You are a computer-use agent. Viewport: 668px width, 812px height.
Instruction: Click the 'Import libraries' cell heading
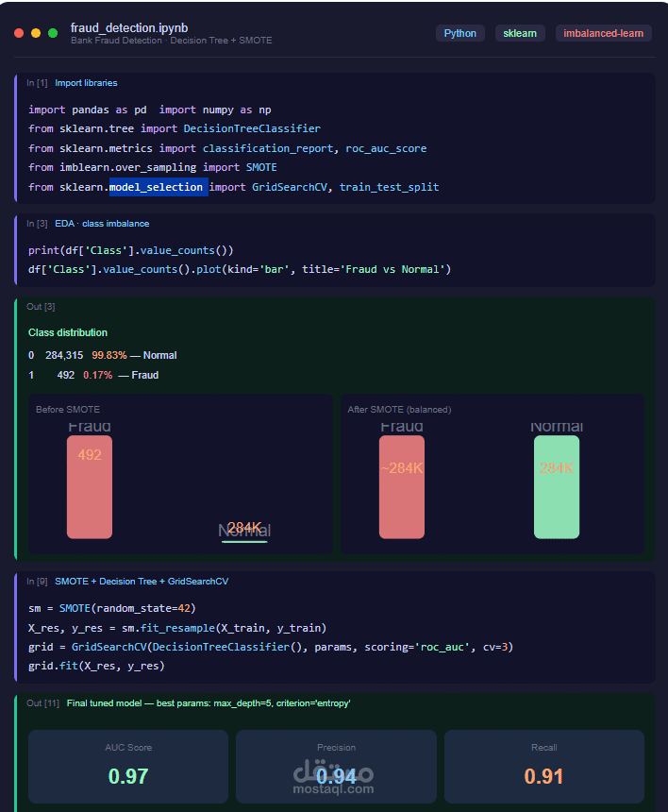click(86, 83)
